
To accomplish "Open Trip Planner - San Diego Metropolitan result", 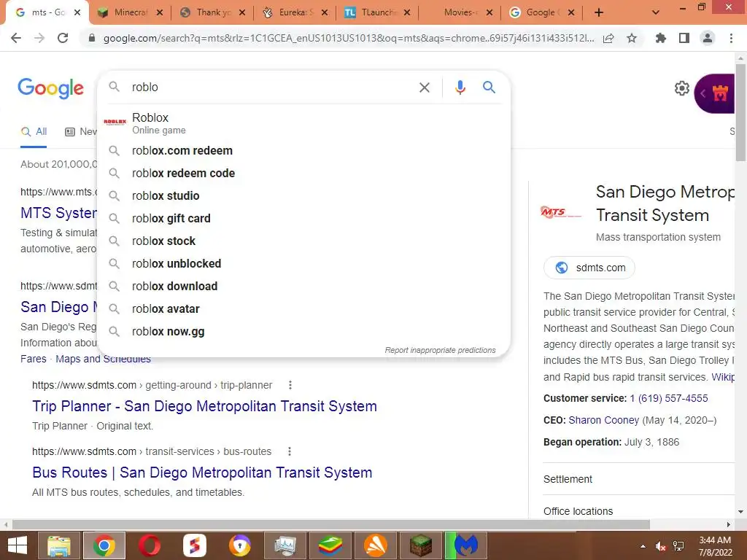I will [204, 406].
